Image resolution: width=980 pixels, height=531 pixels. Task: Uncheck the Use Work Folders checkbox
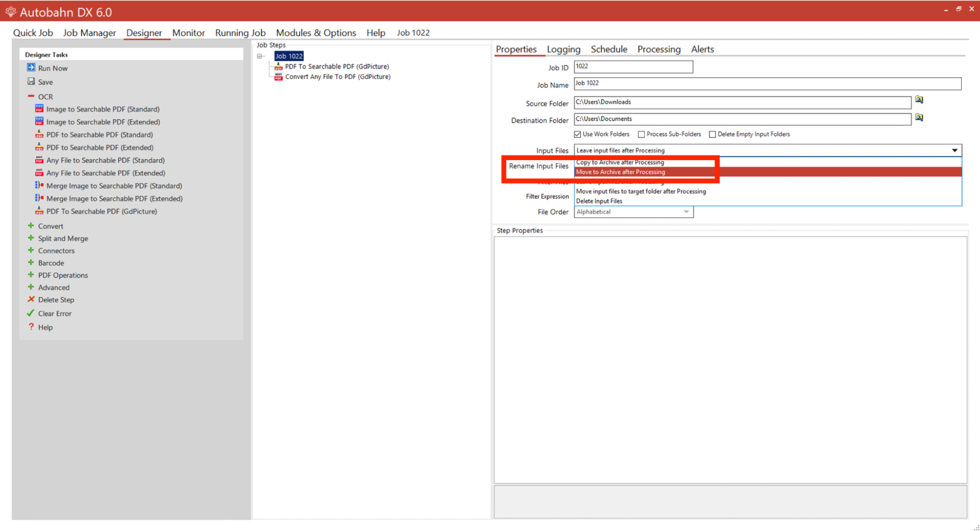(578, 134)
